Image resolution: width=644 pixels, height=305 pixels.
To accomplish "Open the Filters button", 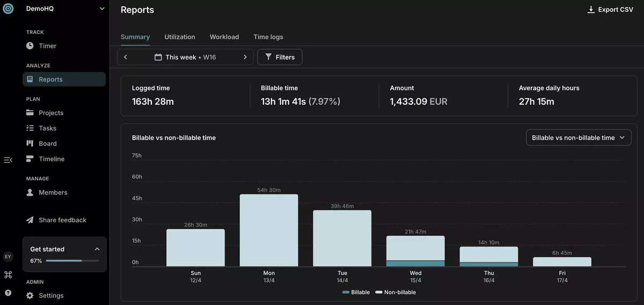I will point(280,57).
